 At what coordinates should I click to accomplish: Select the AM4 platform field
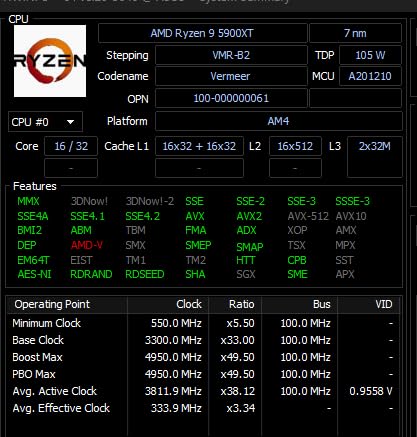(x=279, y=121)
